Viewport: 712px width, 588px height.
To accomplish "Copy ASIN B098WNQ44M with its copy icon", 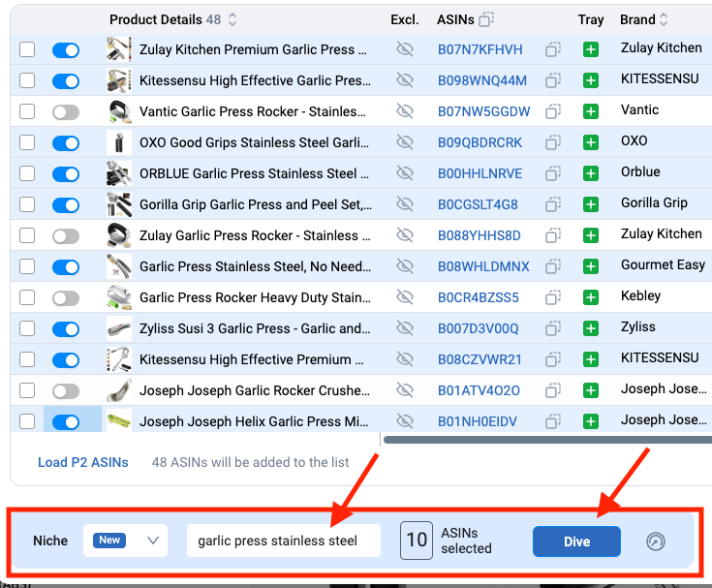I will click(x=552, y=80).
